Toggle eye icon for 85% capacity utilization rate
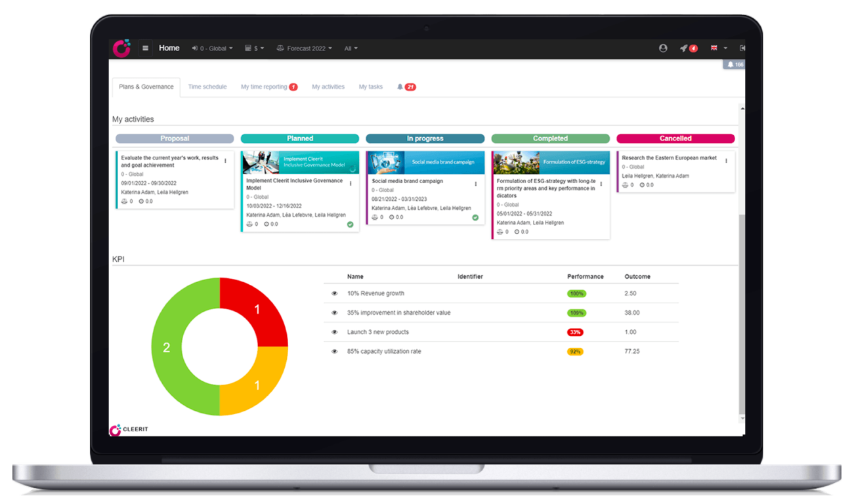 (x=334, y=352)
